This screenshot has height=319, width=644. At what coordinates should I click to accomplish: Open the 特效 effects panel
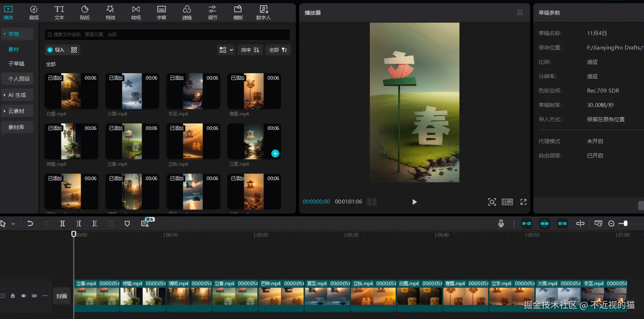click(x=110, y=13)
